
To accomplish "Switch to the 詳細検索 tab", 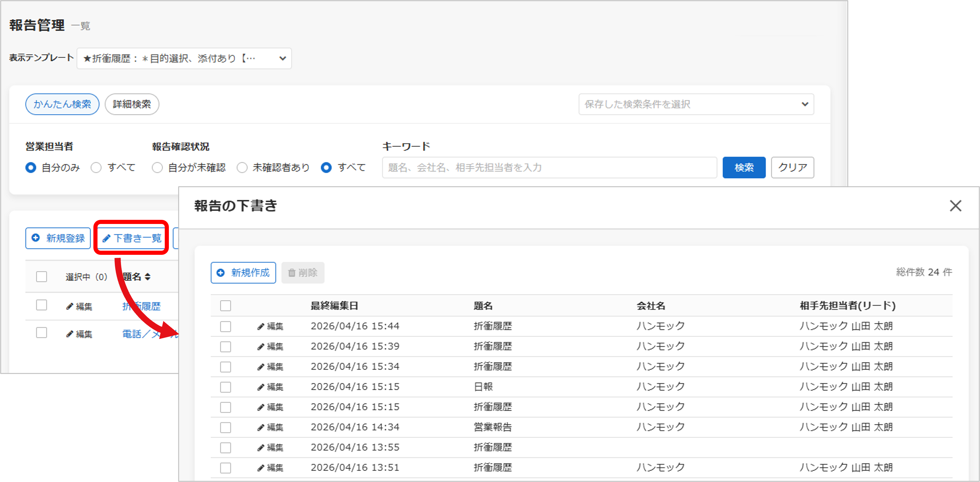I will [x=132, y=104].
